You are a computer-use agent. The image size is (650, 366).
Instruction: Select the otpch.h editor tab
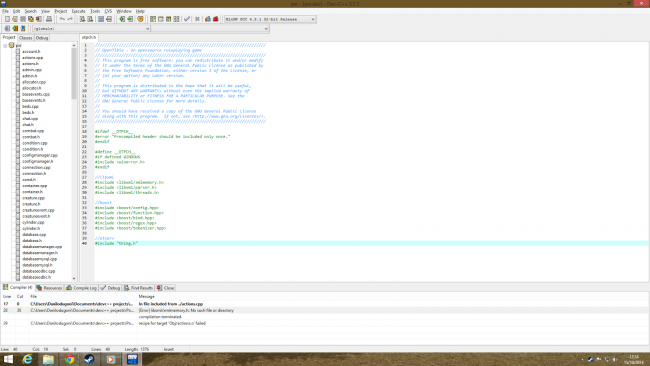click(x=89, y=37)
